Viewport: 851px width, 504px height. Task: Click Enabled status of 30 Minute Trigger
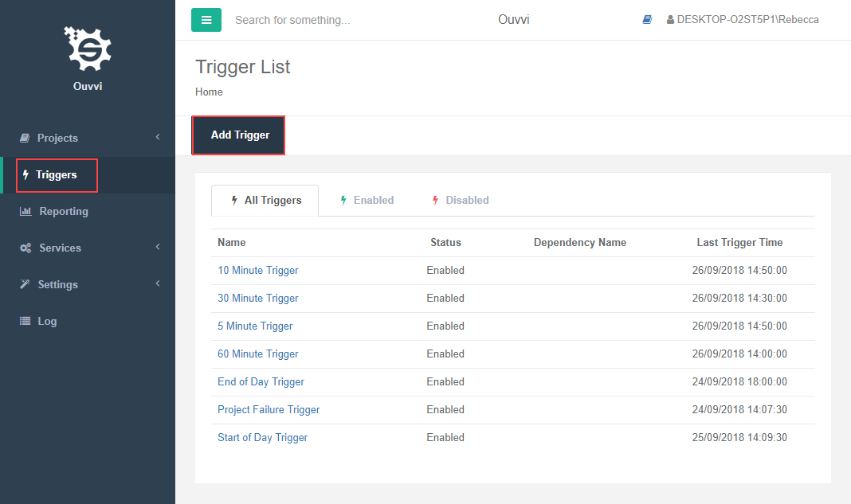coord(445,298)
